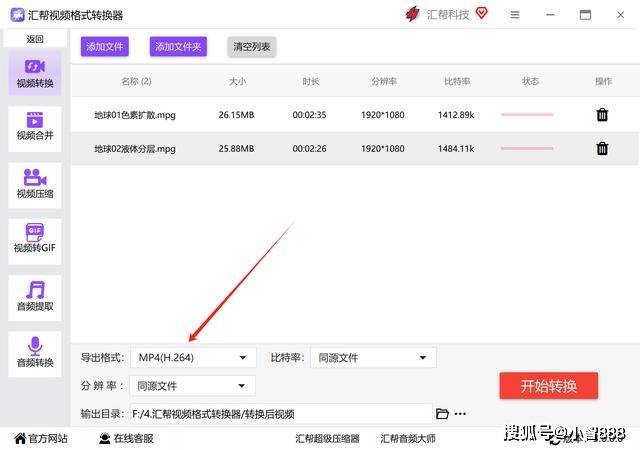
Task: Click the 汇帮科技 logo icon
Action: click(x=412, y=14)
